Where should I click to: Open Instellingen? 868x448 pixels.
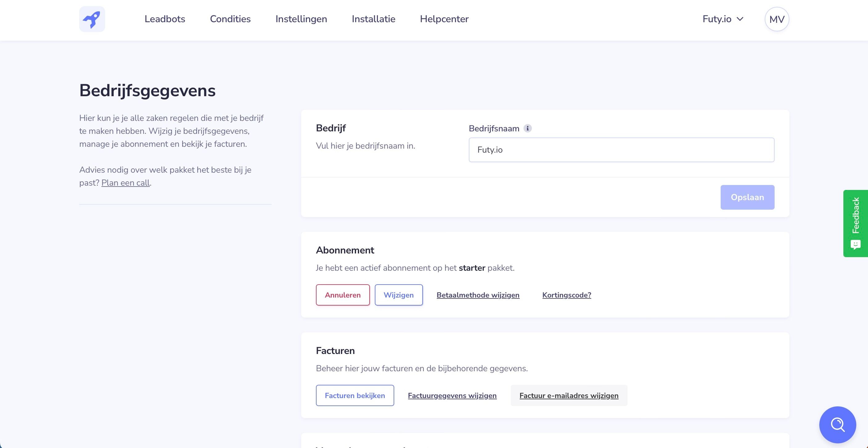pyautogui.click(x=301, y=19)
